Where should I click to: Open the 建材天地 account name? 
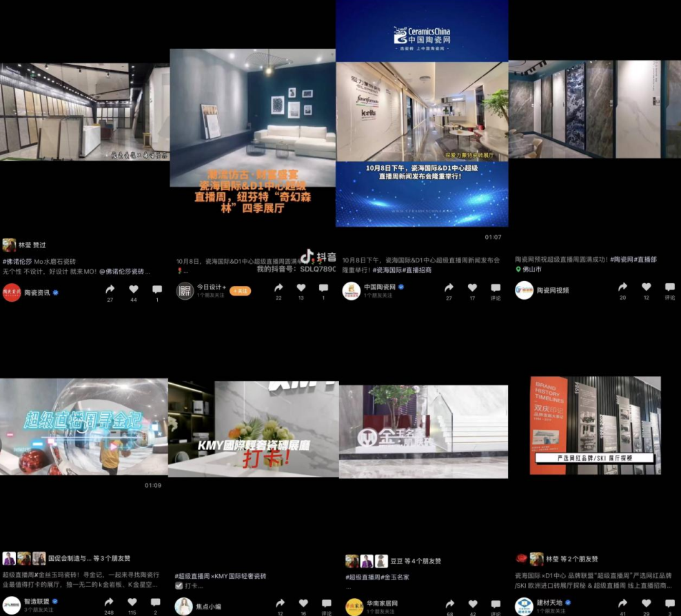[x=549, y=602]
